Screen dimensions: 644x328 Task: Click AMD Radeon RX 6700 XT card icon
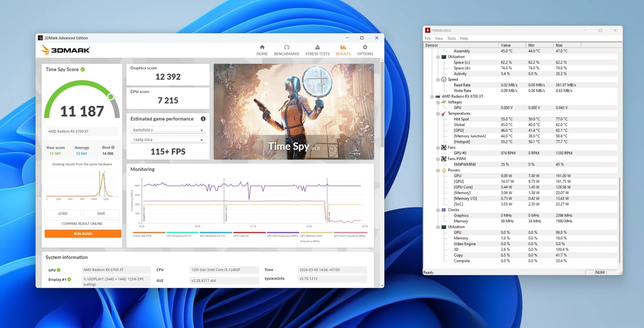point(438,97)
